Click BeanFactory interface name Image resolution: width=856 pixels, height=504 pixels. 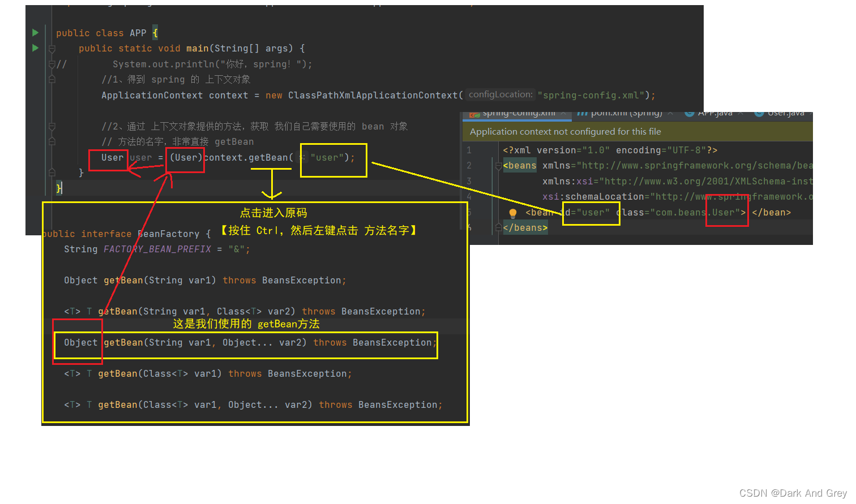(x=169, y=234)
